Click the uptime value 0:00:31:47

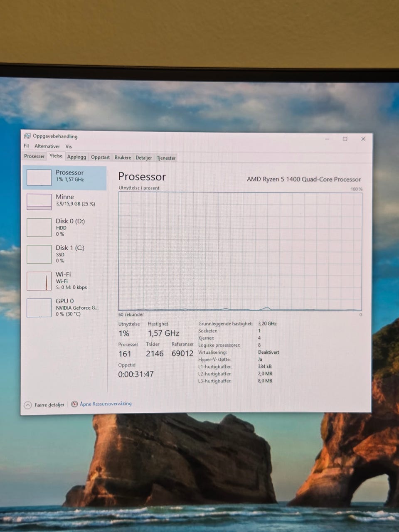pyautogui.click(x=136, y=374)
